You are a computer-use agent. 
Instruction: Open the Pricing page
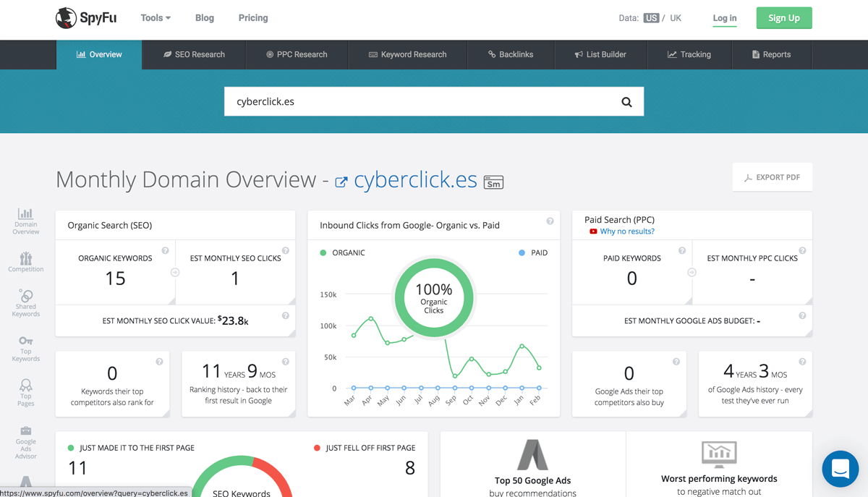pyautogui.click(x=253, y=18)
